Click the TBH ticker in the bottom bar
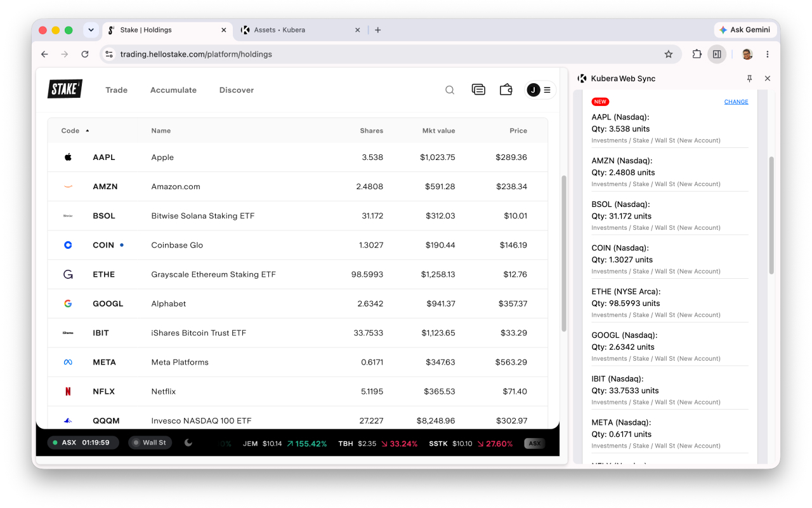812x508 pixels. (378, 443)
